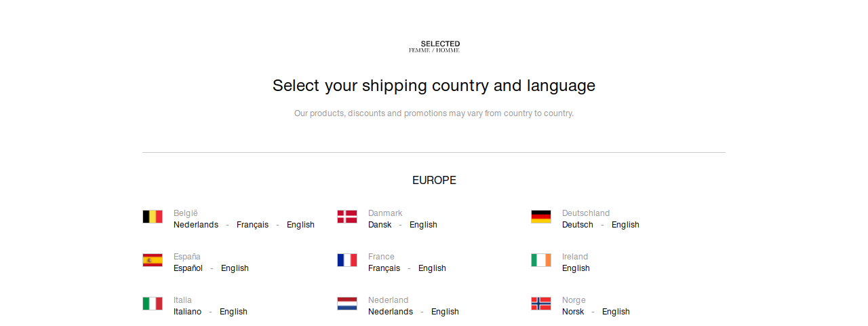
Task: Pick Español for España
Action: pyautogui.click(x=188, y=268)
